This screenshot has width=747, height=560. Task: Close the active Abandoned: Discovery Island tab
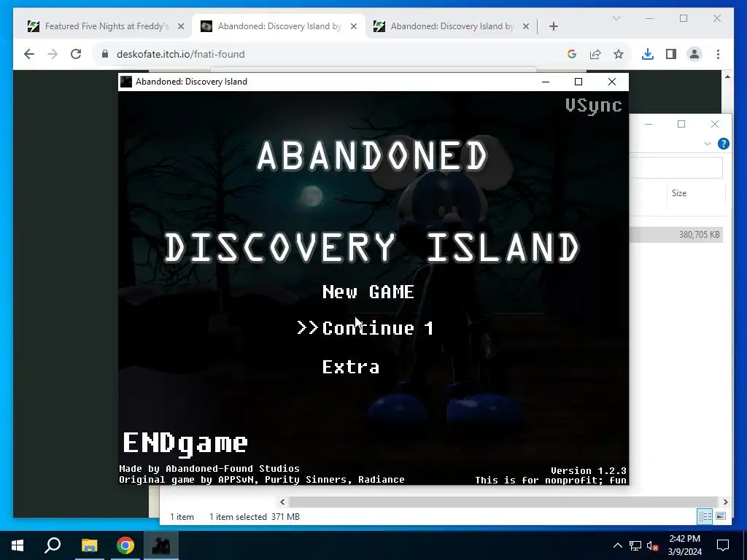tap(354, 26)
